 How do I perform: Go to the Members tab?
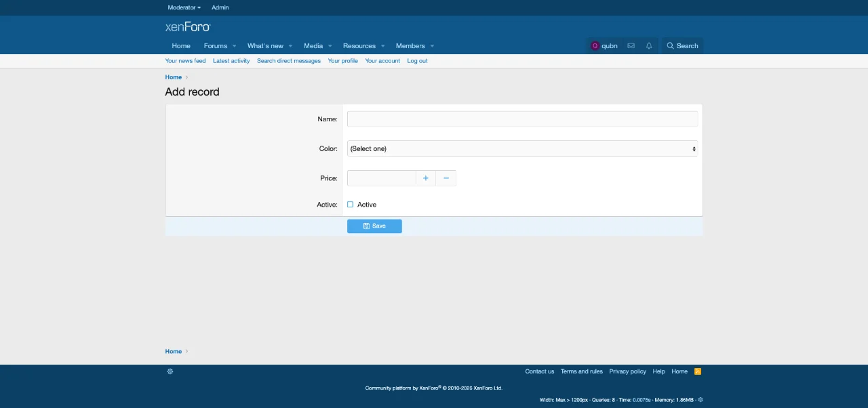[x=410, y=46]
